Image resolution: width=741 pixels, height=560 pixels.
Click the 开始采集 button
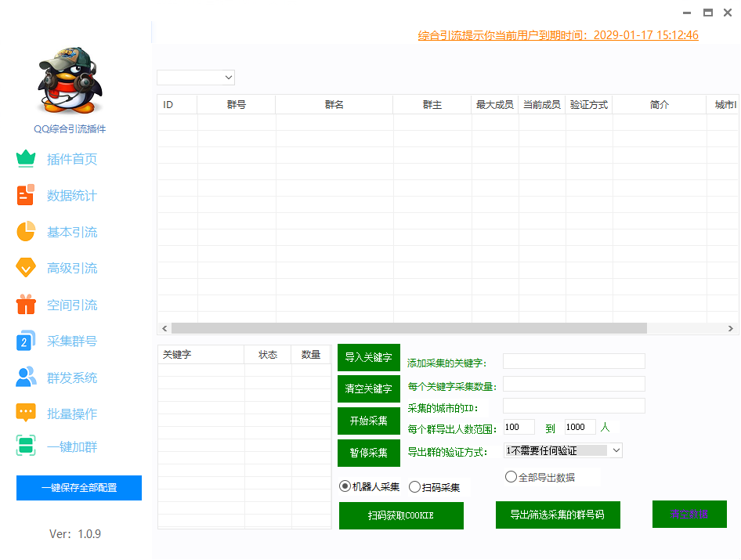coord(368,421)
